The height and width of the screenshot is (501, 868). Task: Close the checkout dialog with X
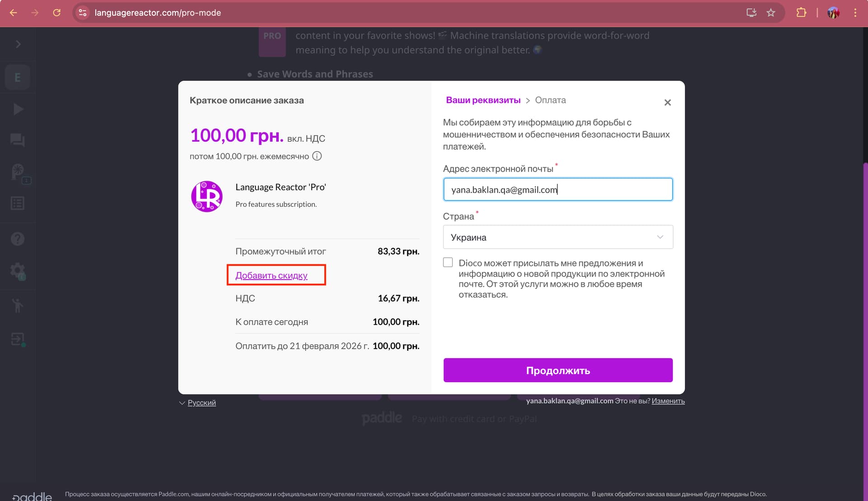click(x=667, y=103)
